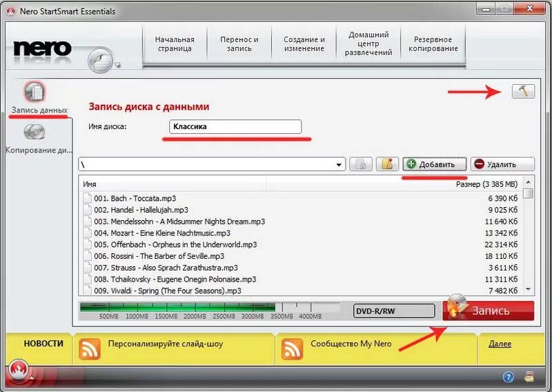This screenshot has height=392, width=552.
Task: Click the НОВОСТИ news tab label
Action: pyautogui.click(x=43, y=344)
